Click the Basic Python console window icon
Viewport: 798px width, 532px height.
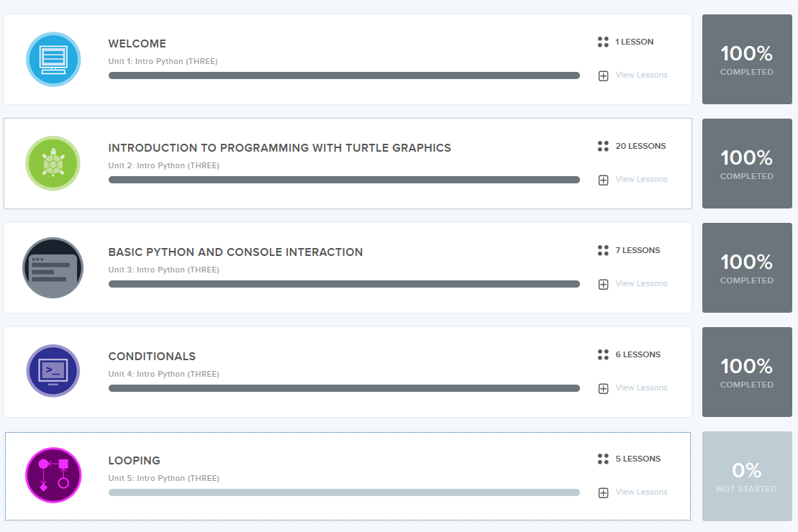[x=53, y=267]
